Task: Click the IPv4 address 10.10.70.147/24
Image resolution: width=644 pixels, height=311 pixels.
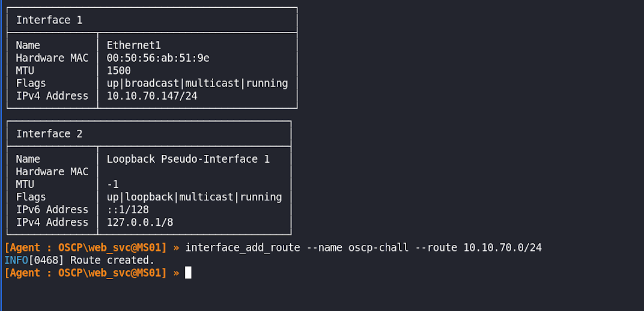Action: coord(152,95)
